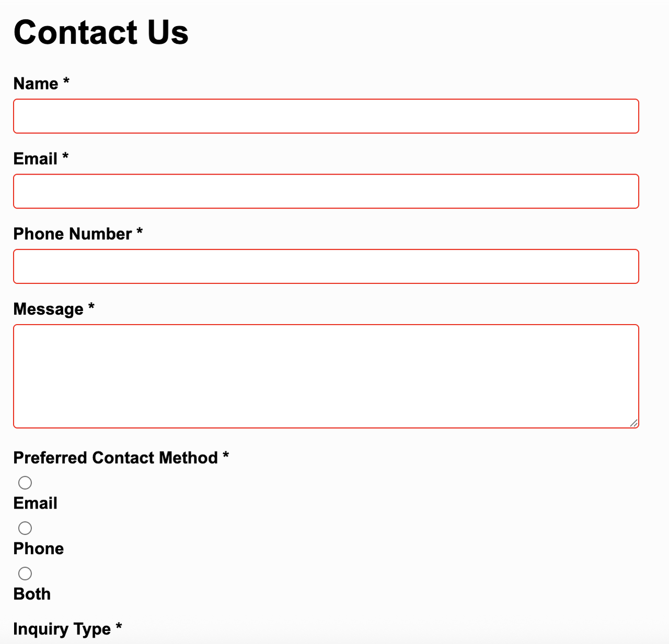Viewport: 669px width, 644px height.
Task: Select the Both radio button
Action: point(25,573)
